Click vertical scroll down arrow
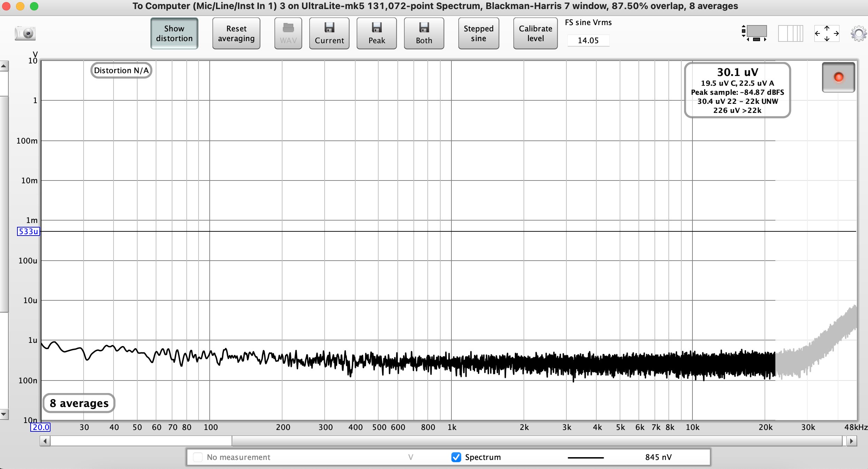868x469 pixels. click(4, 414)
